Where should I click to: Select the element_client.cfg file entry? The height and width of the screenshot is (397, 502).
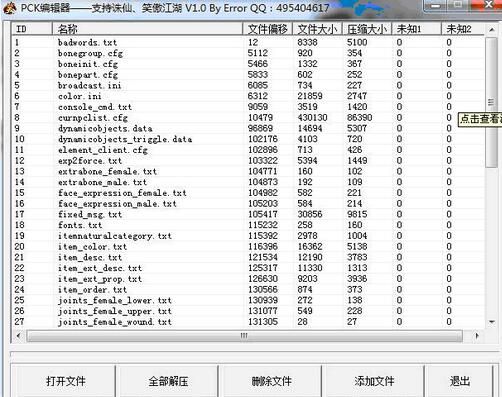coord(248,150)
